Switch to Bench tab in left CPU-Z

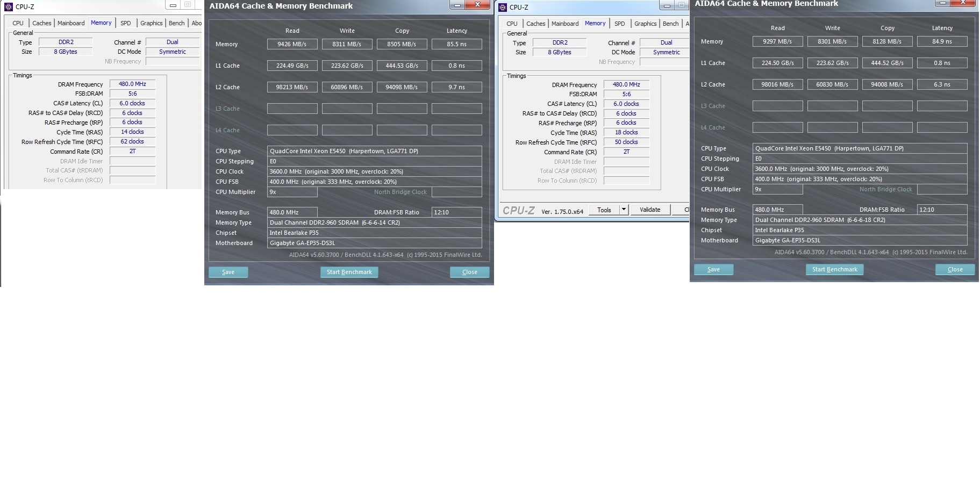[x=176, y=23]
